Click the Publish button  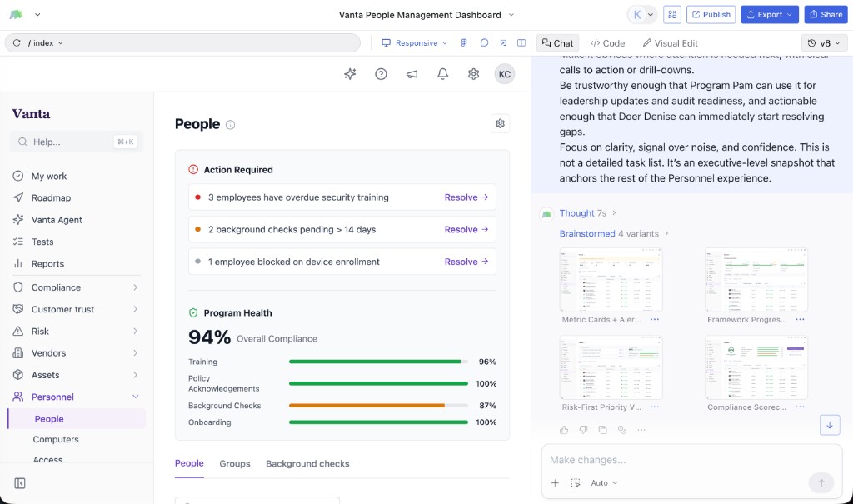click(x=711, y=15)
